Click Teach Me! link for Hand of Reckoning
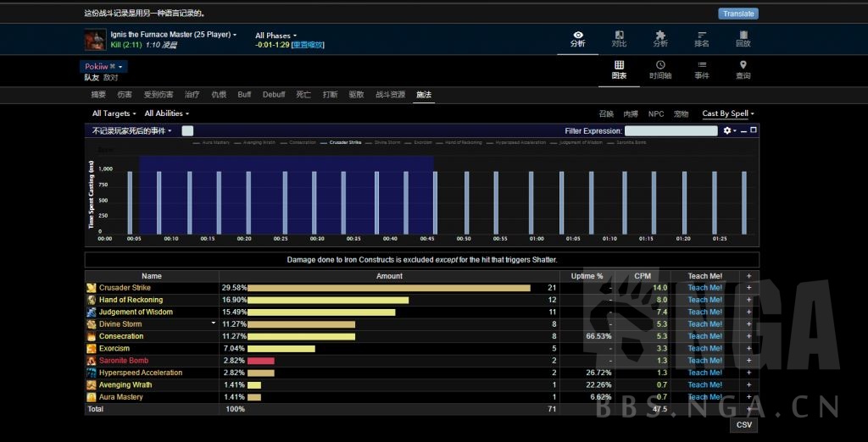The width and height of the screenshot is (868, 442). [704, 300]
